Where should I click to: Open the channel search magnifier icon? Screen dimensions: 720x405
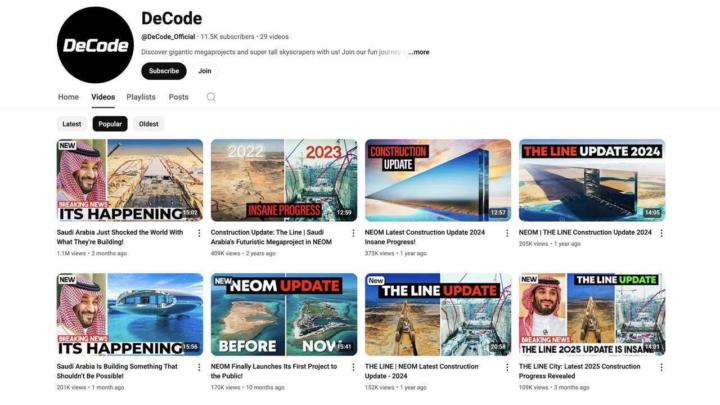tap(211, 97)
